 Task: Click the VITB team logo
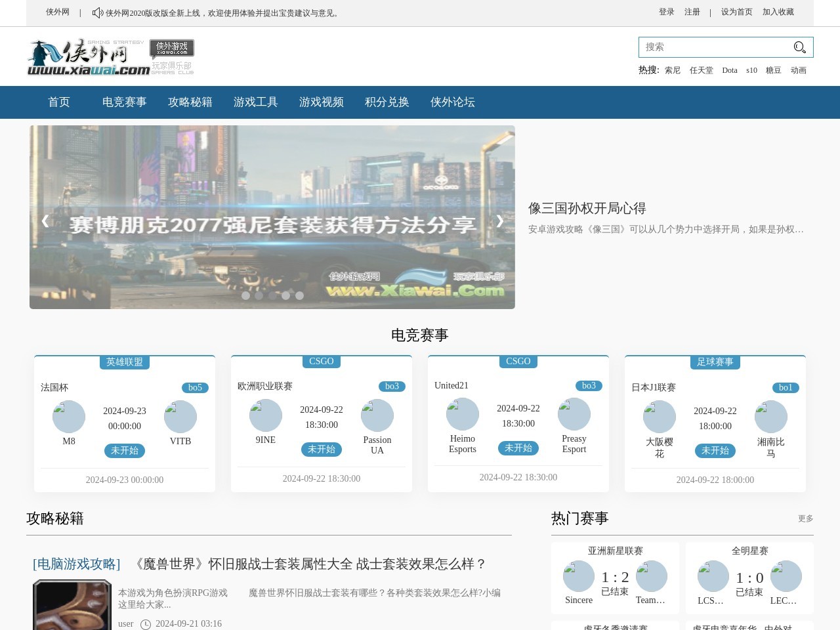point(180,417)
